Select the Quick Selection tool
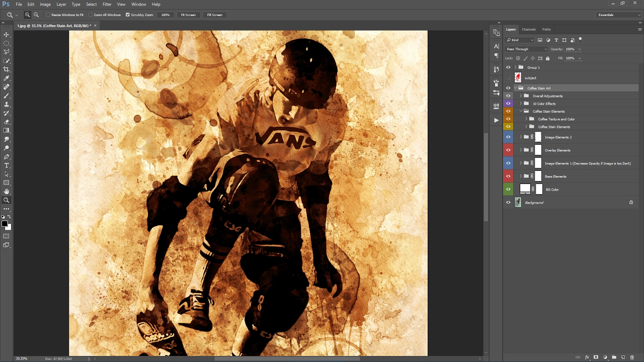The height and width of the screenshot is (362, 644). click(x=7, y=61)
